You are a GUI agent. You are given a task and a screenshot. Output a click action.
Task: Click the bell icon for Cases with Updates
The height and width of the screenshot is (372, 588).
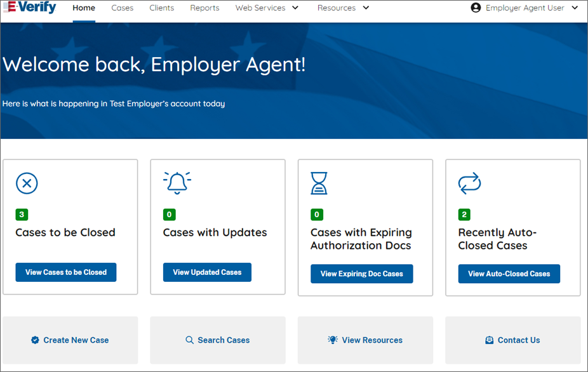point(177,183)
